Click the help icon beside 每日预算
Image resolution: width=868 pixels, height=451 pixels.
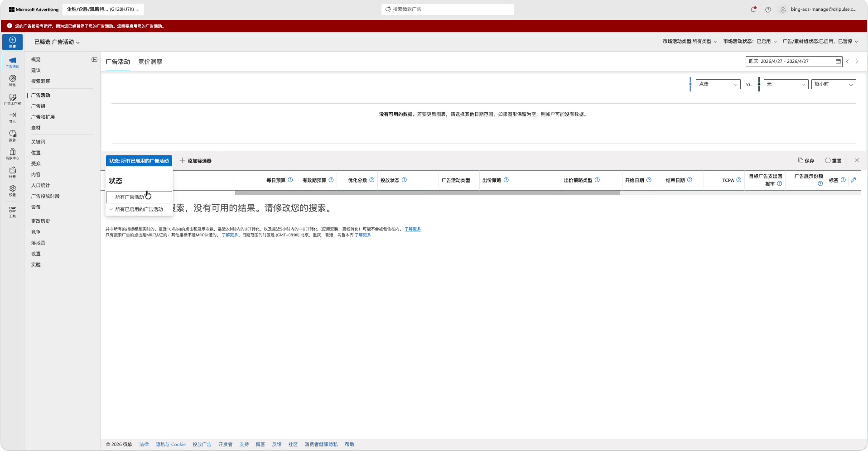tap(290, 180)
